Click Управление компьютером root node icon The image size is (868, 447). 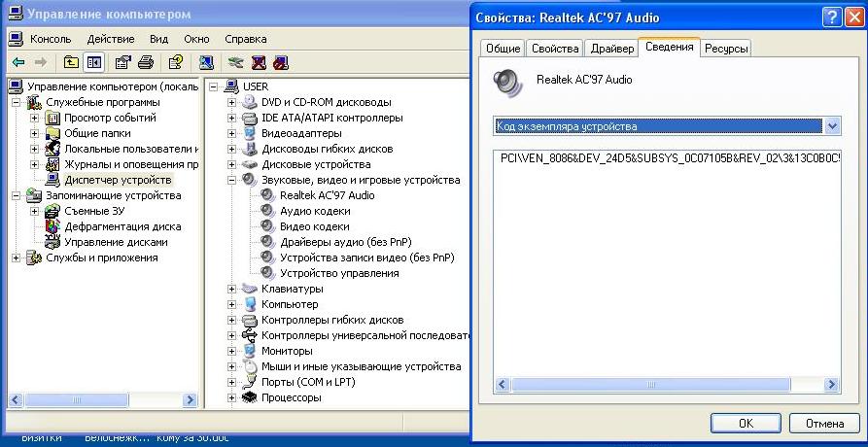tap(17, 86)
